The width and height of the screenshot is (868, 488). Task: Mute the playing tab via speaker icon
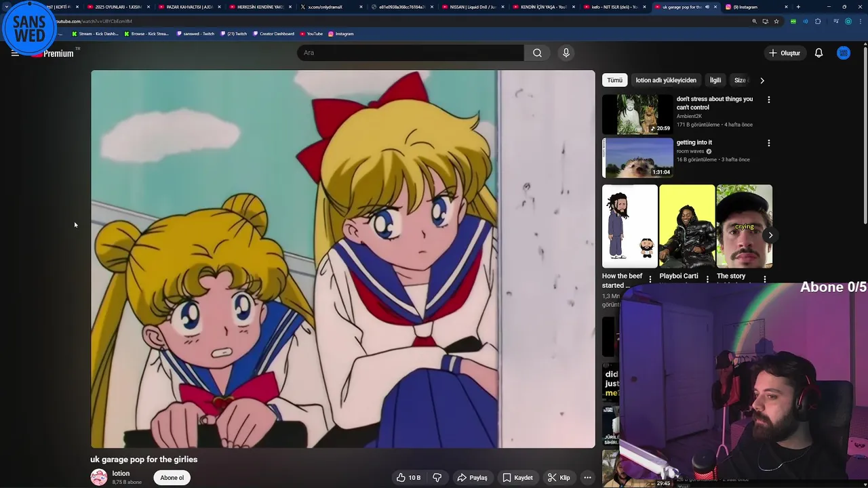point(707,7)
